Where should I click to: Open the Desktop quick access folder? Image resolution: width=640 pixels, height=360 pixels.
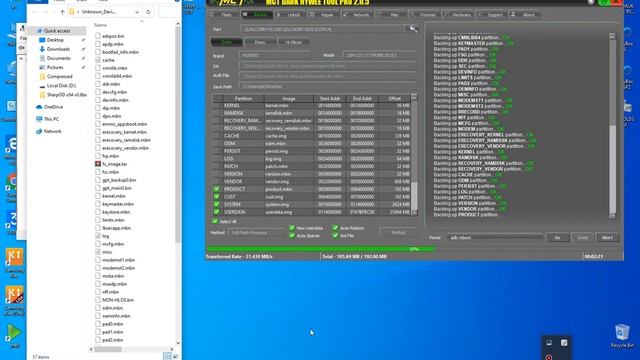point(51,40)
